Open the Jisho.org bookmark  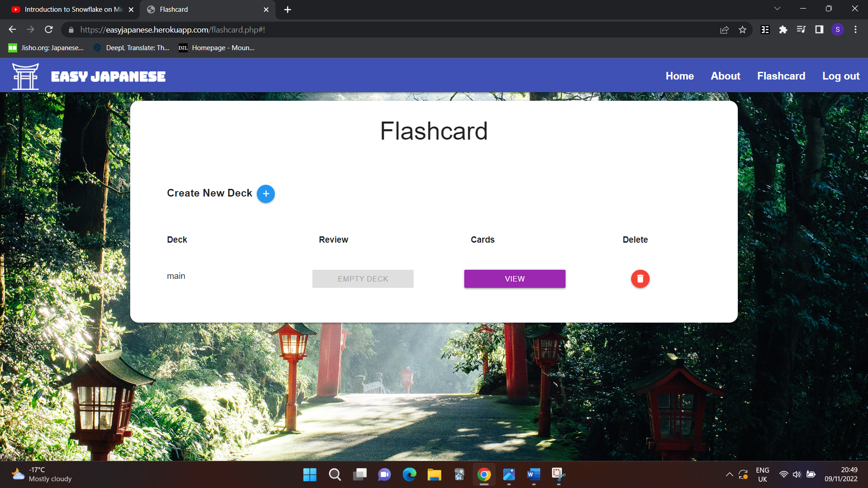(x=46, y=48)
